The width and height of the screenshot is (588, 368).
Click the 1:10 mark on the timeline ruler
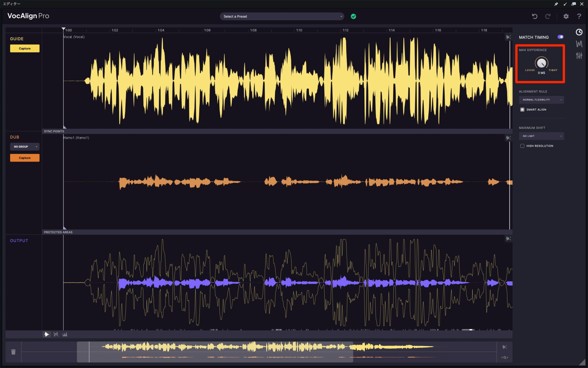(299, 30)
